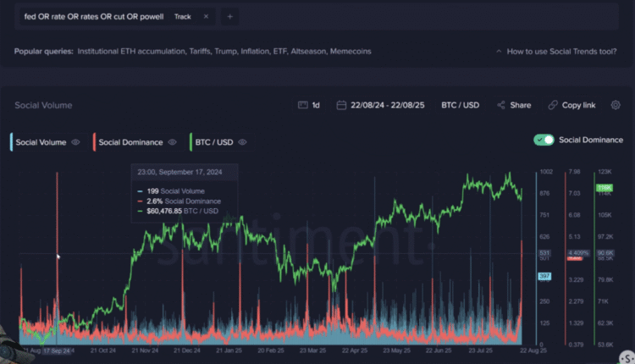This screenshot has height=364, width=635.
Task: Click the Track button on the query
Action: tap(182, 16)
